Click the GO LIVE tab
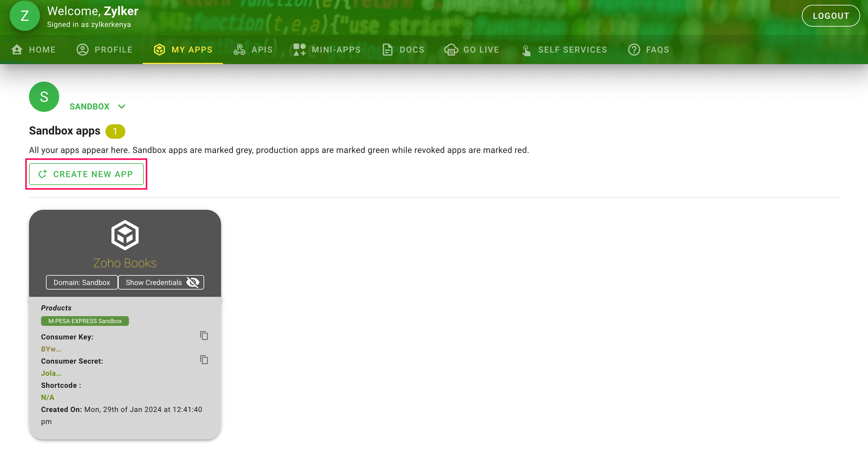The height and width of the screenshot is (457, 868). [481, 49]
